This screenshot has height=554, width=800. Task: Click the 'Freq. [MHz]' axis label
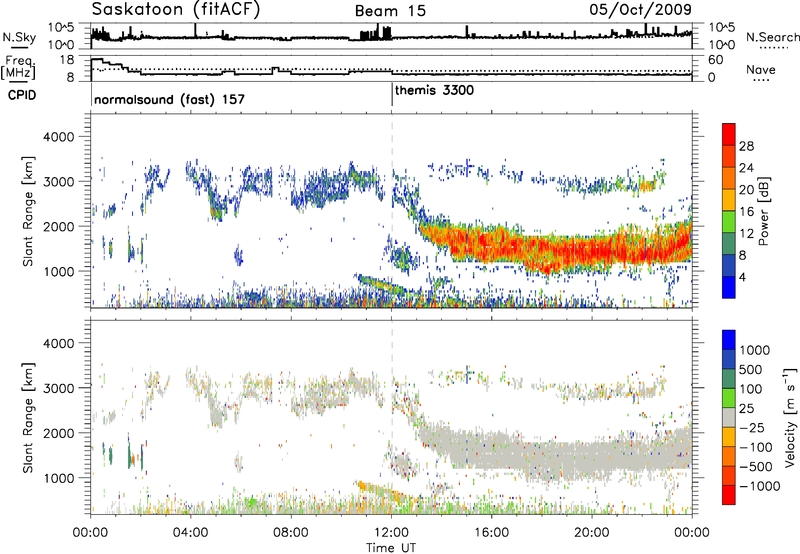18,68
